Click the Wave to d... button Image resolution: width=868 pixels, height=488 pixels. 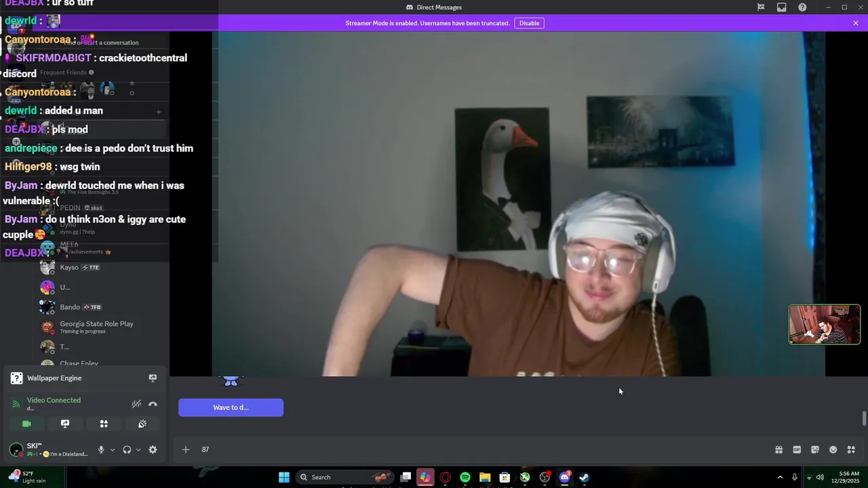coord(231,407)
